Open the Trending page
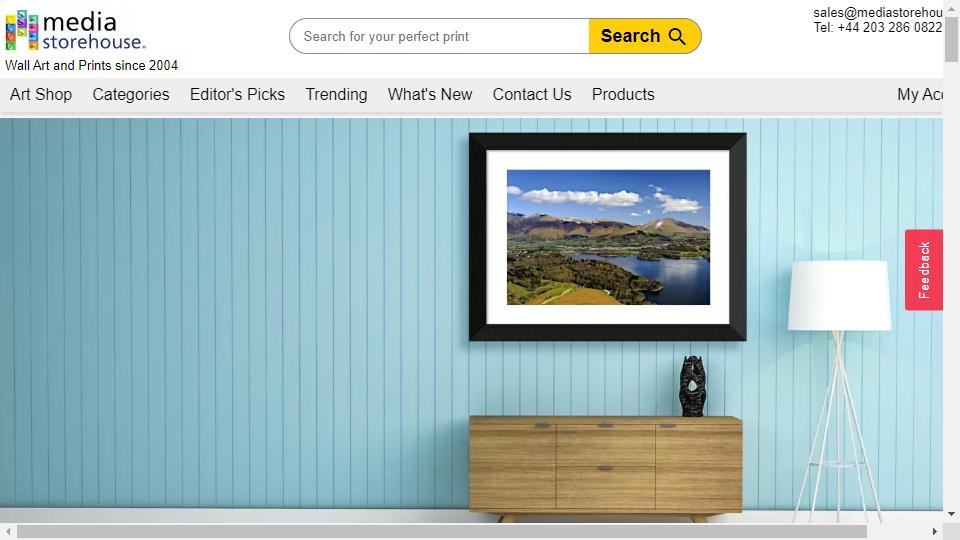The image size is (960, 540). click(x=336, y=94)
